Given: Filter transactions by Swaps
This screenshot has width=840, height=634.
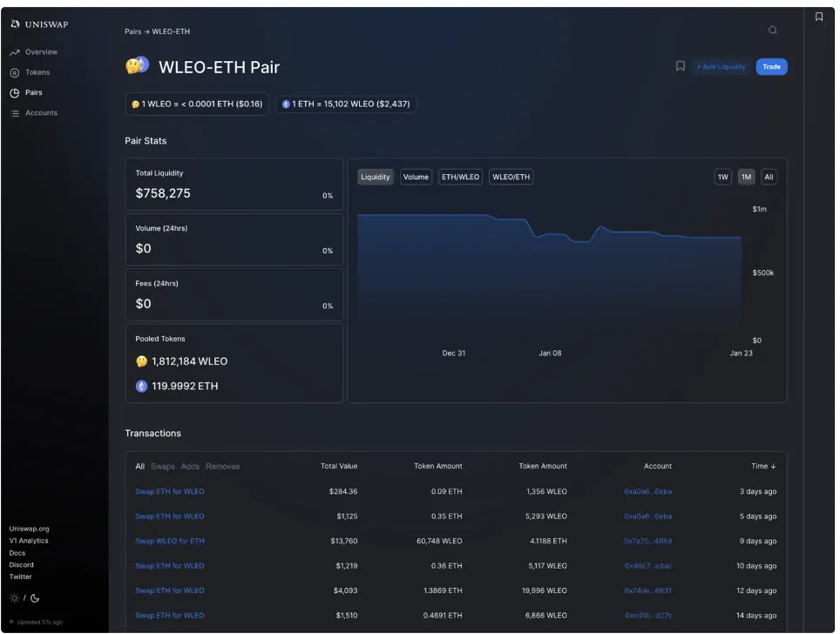Looking at the screenshot, I should pyautogui.click(x=162, y=467).
